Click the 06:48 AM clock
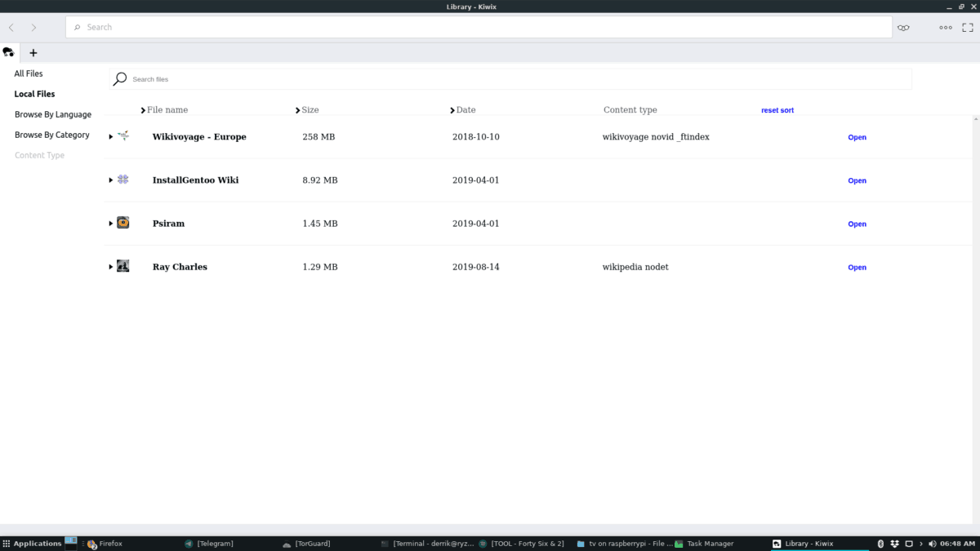The width and height of the screenshot is (980, 551). tap(958, 544)
